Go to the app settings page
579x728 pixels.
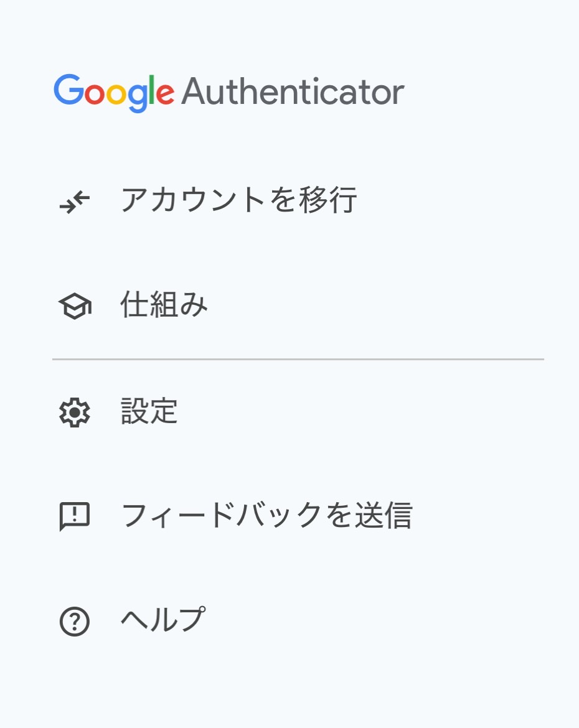coord(149,412)
